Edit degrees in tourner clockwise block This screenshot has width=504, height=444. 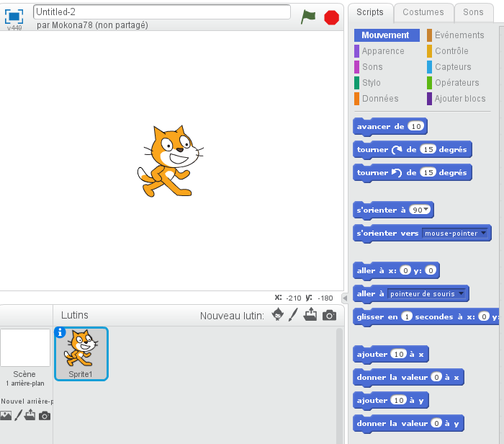coord(428,150)
